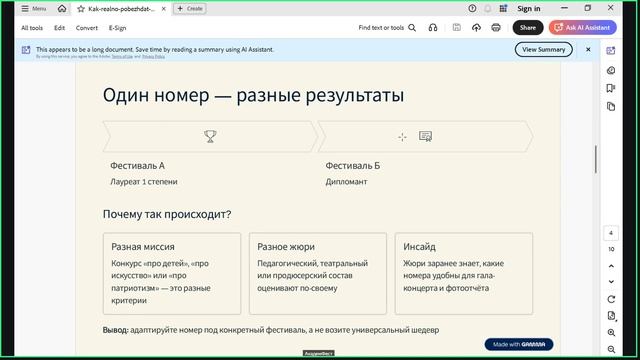The image size is (640, 360).
Task: Open the notifications bell icon
Action: coord(488,9)
